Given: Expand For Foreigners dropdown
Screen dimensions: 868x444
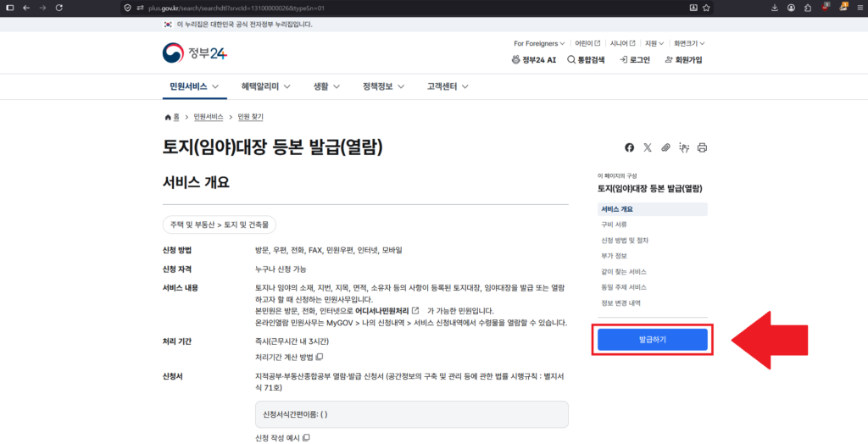Looking at the screenshot, I should tap(539, 43).
